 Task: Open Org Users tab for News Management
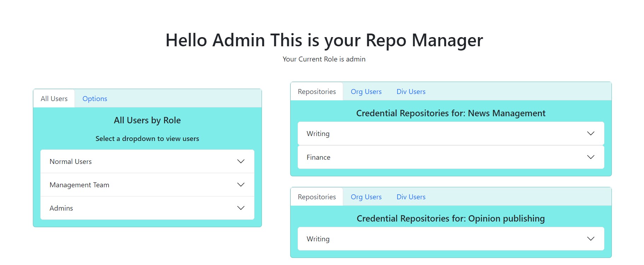(366, 92)
